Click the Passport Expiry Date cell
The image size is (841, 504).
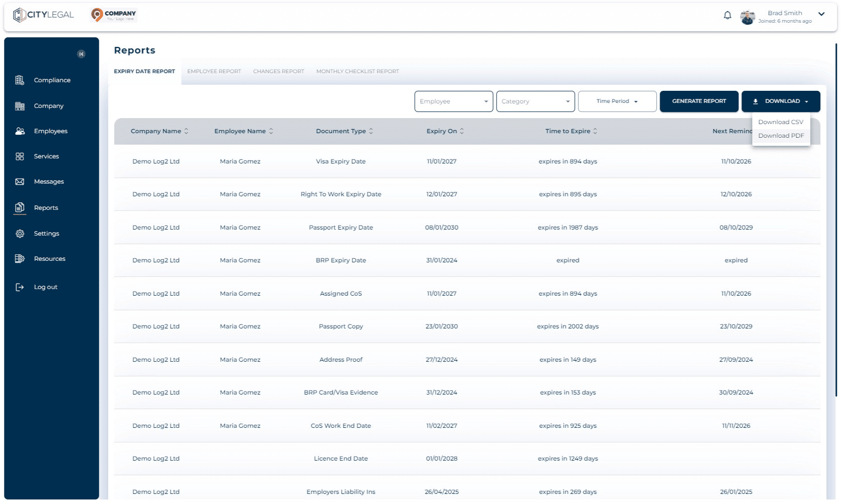[341, 228]
